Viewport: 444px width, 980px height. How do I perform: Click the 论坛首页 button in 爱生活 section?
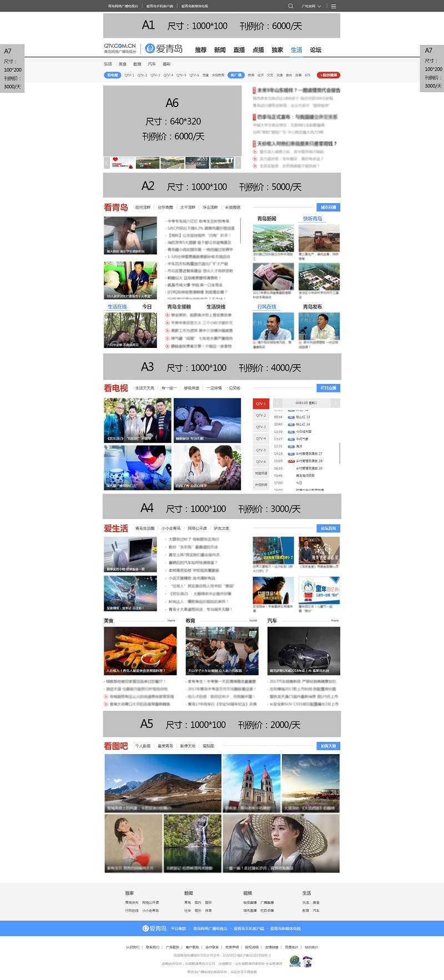328,528
